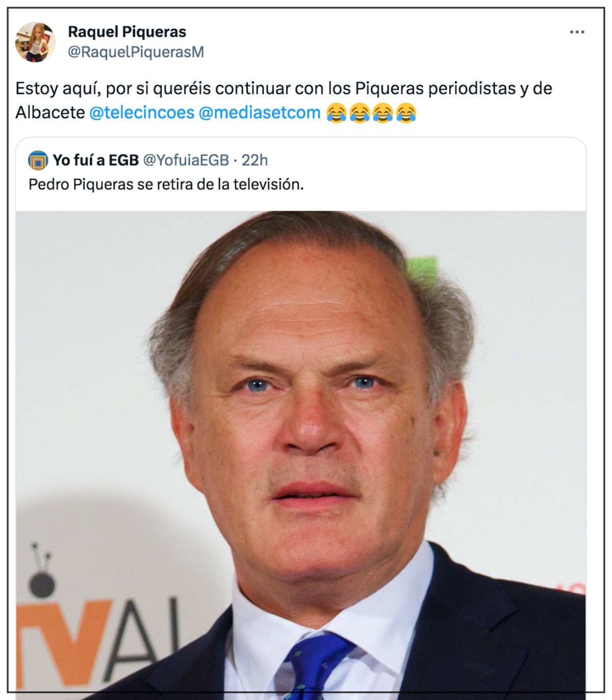Click the first laughing-crying emoji

click(336, 113)
